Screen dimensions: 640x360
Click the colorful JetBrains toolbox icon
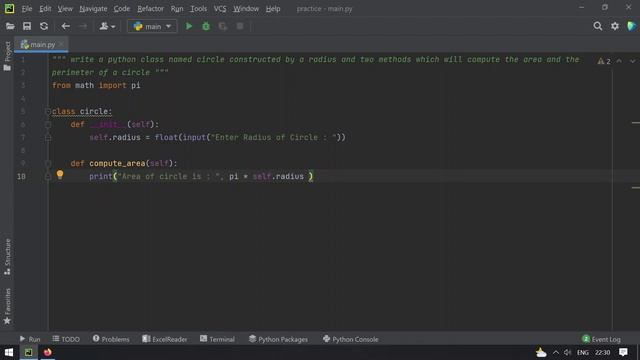click(x=632, y=27)
